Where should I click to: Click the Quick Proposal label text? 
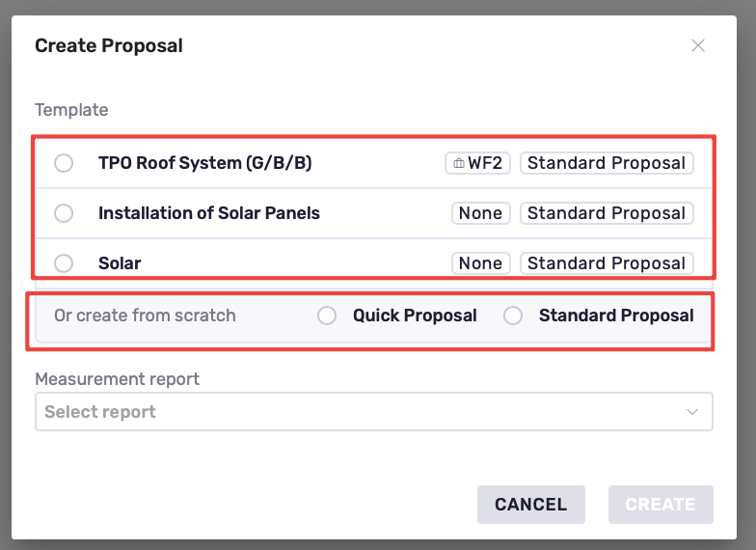415,316
